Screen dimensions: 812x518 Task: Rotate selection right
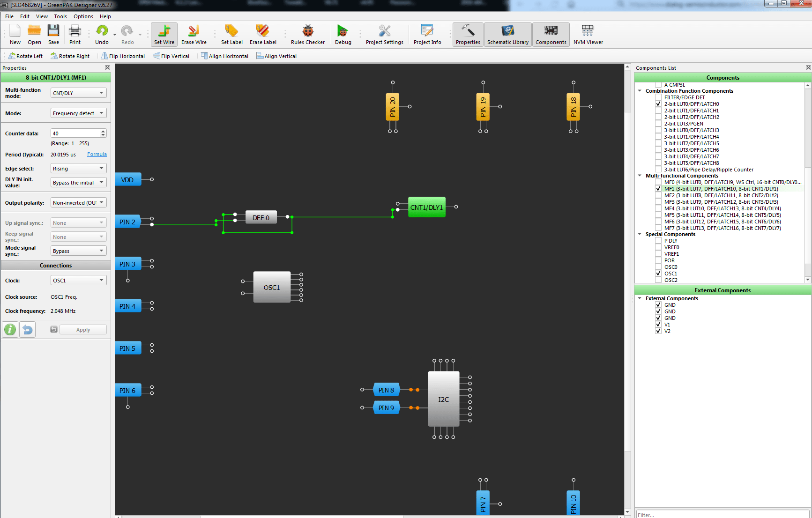pyautogui.click(x=70, y=56)
